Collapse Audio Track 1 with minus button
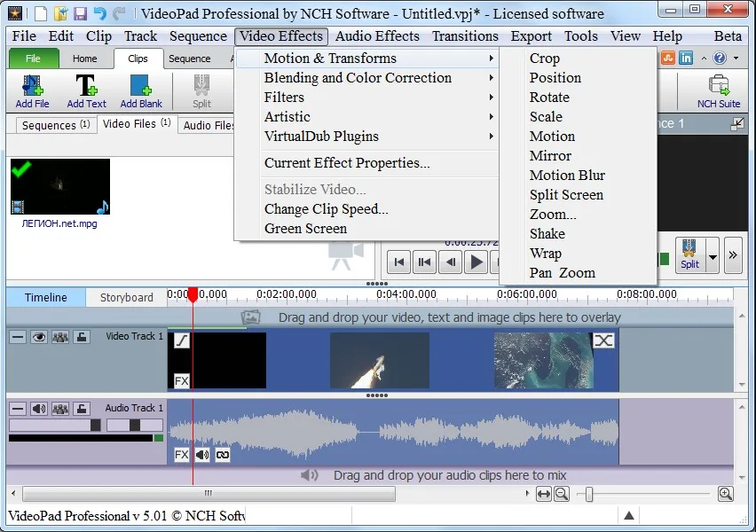The height and width of the screenshot is (532, 756). click(18, 409)
